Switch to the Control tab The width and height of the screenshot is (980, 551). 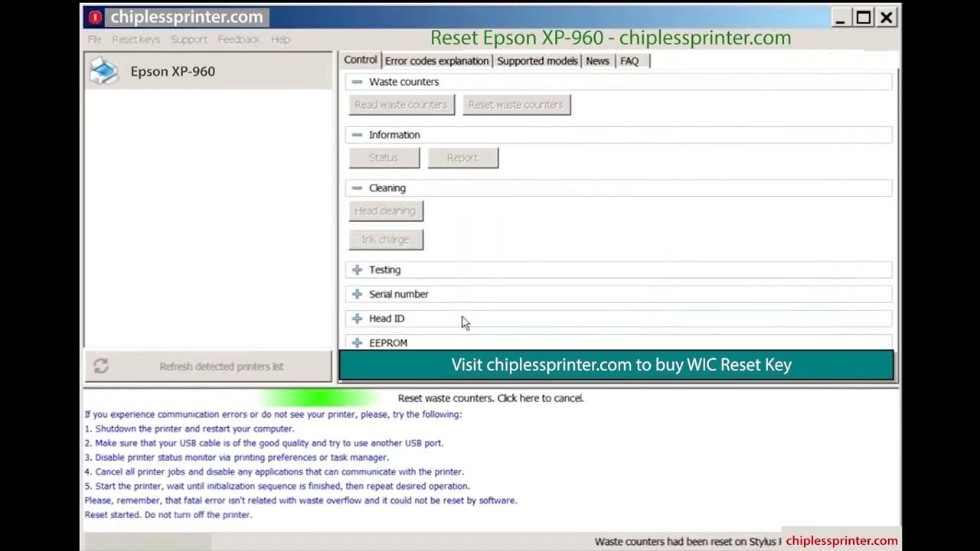pos(360,60)
